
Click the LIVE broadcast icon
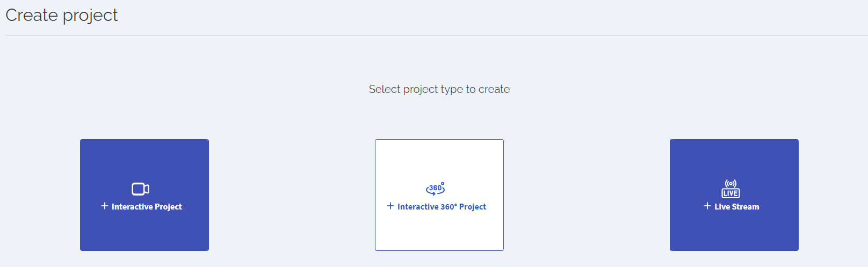point(730,189)
